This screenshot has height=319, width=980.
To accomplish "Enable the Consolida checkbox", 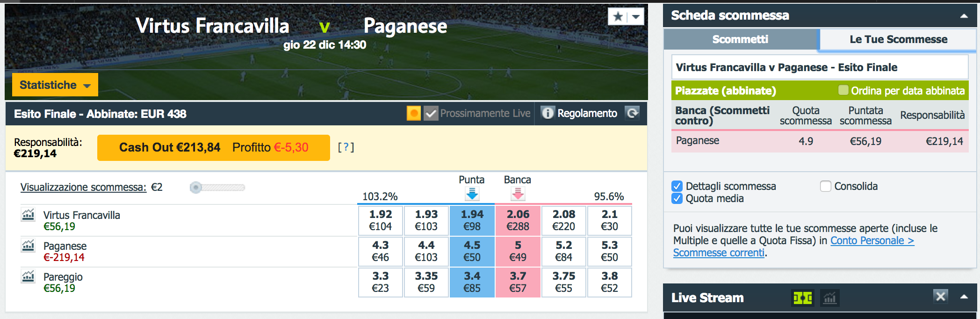I will (x=826, y=186).
